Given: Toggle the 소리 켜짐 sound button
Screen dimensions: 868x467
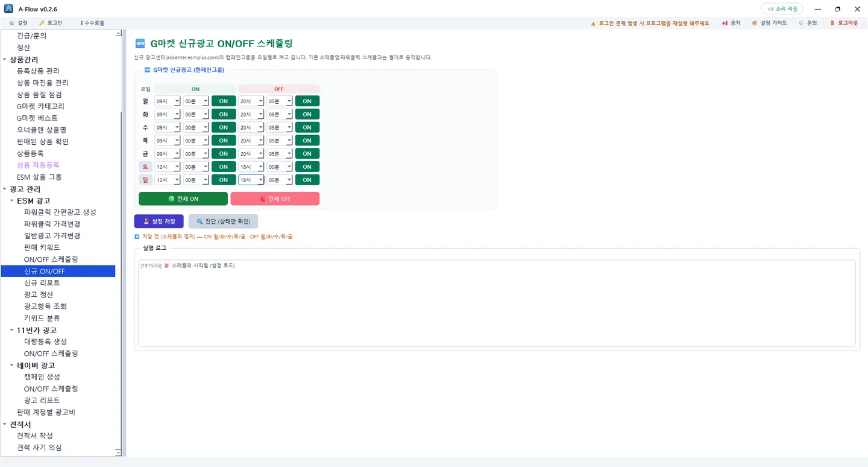Looking at the screenshot, I should pos(782,9).
